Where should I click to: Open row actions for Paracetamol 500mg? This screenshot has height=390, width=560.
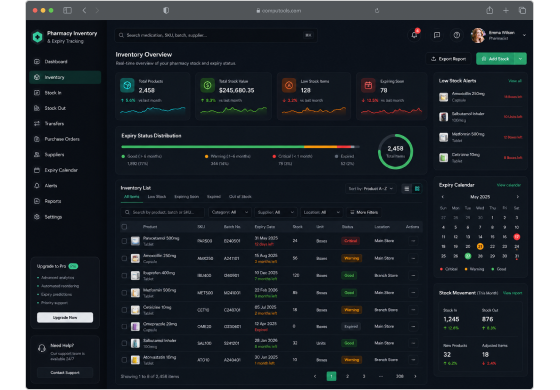point(413,241)
